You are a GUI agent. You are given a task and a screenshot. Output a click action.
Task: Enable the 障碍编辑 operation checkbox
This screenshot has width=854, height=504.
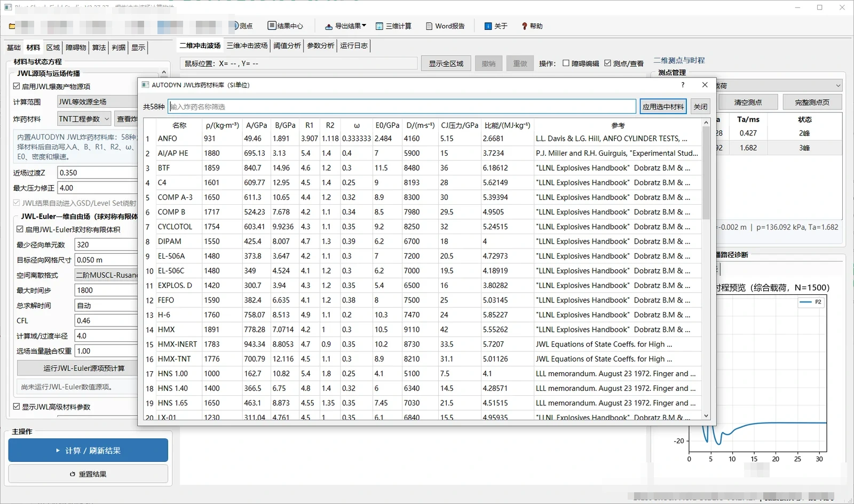click(566, 63)
